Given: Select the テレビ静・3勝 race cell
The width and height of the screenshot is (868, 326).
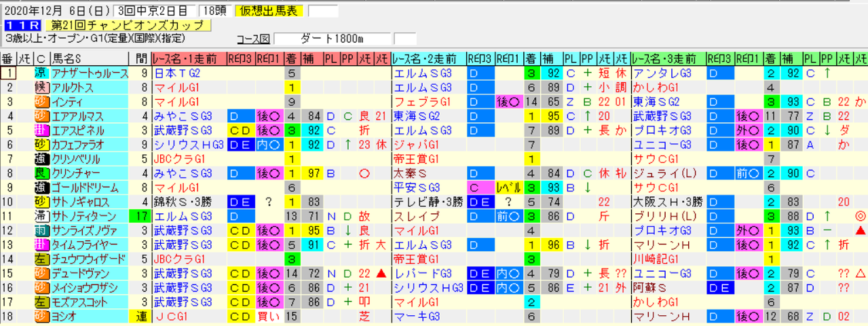Looking at the screenshot, I should [428, 202].
